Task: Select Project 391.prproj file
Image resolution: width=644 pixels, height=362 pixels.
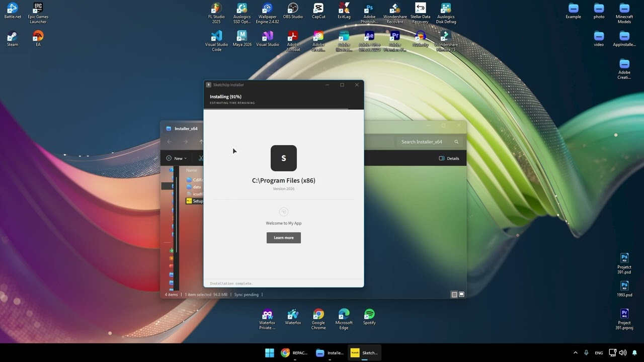Action: click(x=624, y=320)
